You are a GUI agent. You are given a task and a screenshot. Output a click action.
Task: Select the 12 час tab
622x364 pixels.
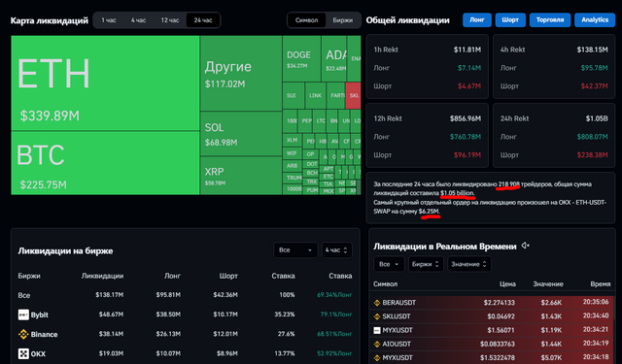point(170,20)
